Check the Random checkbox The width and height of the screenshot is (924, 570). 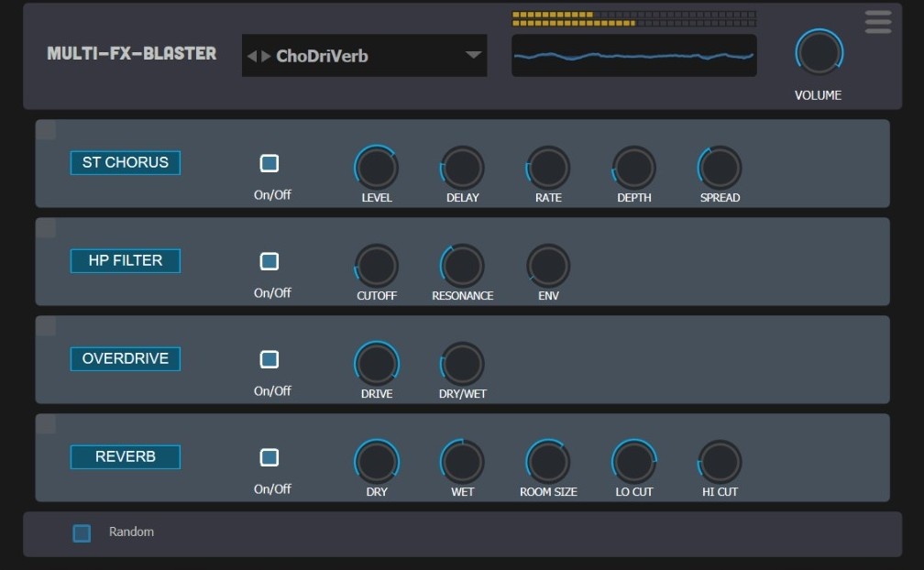[x=82, y=533]
